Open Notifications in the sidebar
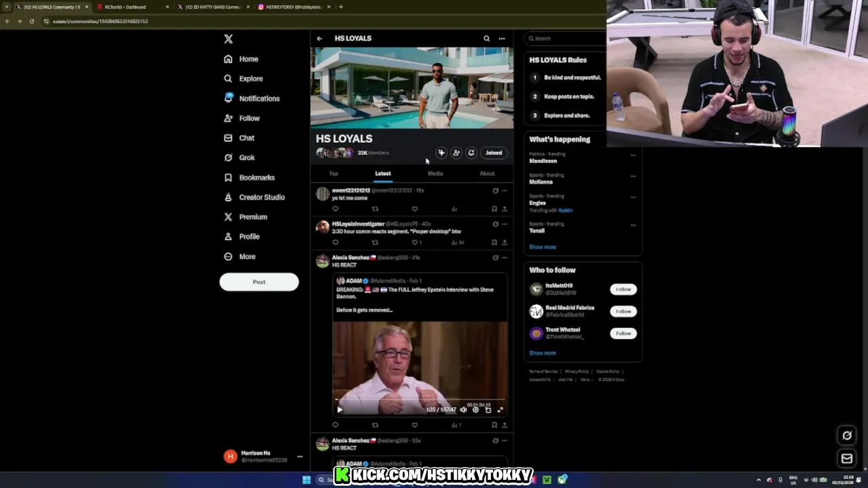Screen dimensions: 868x488 point(252,98)
